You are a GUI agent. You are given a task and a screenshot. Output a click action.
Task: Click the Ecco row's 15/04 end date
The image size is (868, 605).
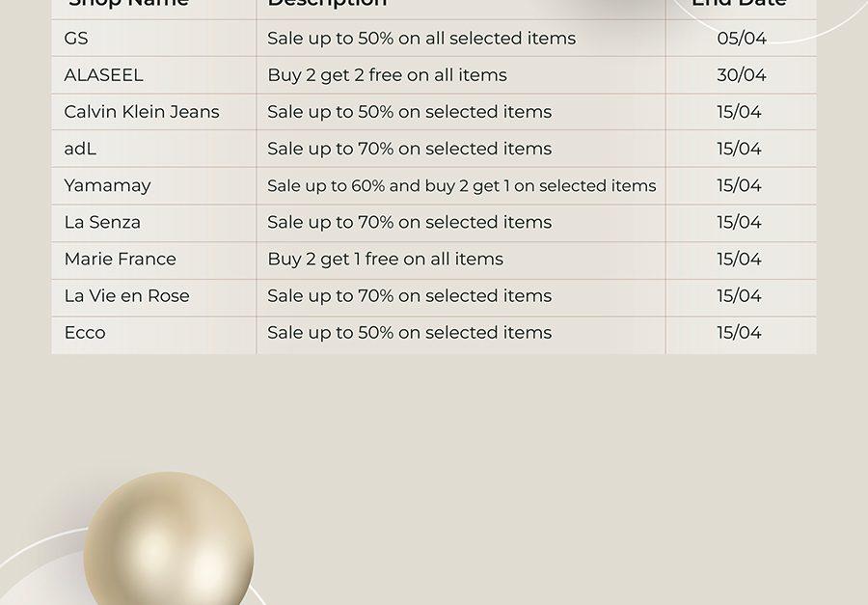(739, 333)
